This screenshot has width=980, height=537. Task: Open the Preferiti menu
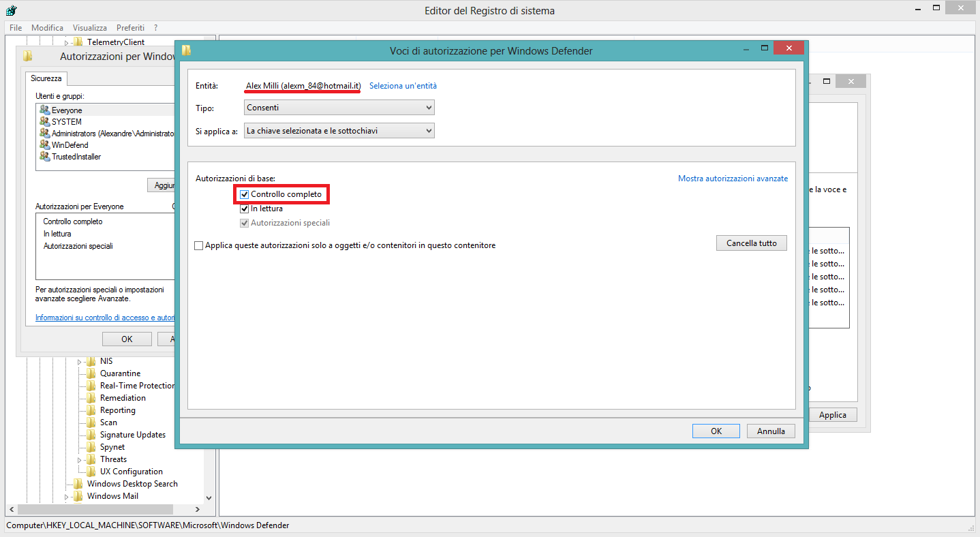(130, 28)
